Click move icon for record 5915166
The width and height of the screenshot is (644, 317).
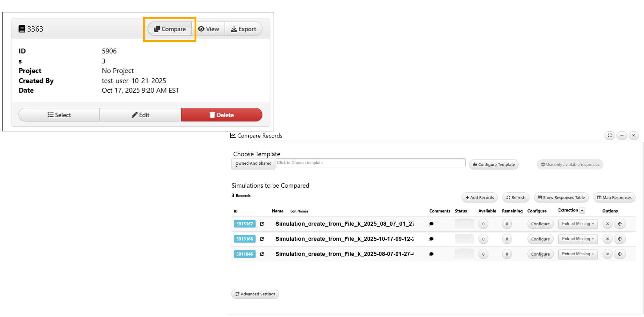click(620, 239)
